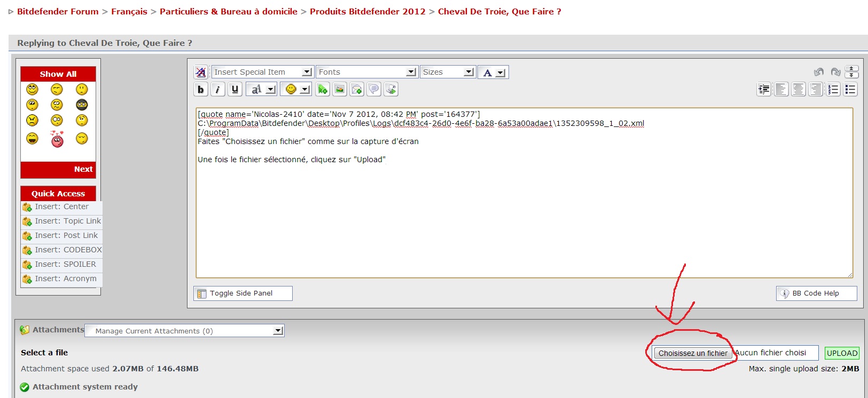
Task: Center align the text
Action: 799,89
